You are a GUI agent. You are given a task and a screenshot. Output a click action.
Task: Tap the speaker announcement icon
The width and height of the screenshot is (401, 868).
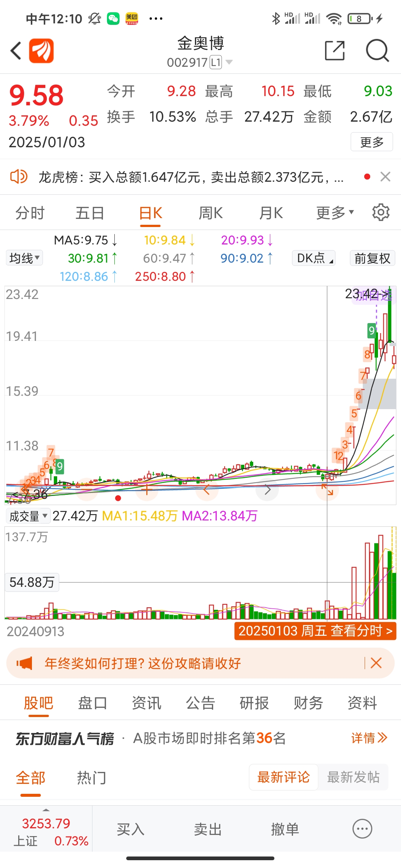click(19, 177)
